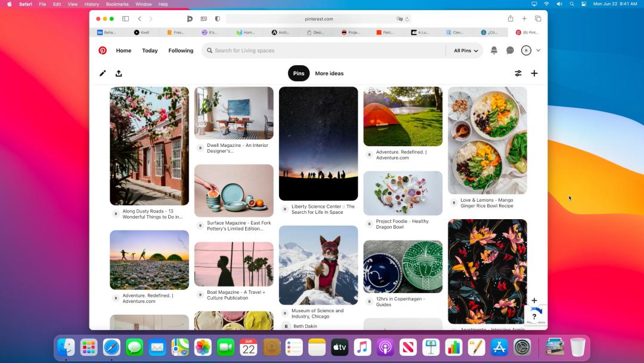Click the volume icon in menu bar
Image resolution: width=644 pixels, height=363 pixels.
559,4
